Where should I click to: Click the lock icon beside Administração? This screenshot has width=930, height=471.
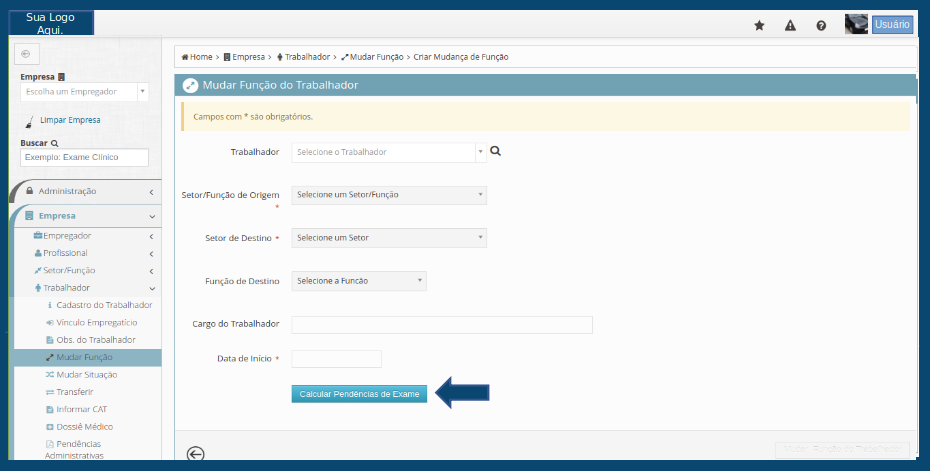[x=30, y=191]
